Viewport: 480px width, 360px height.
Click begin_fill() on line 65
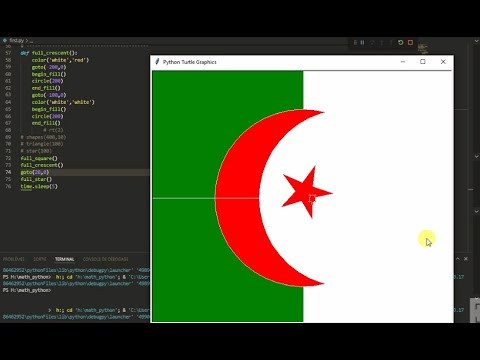coord(49,109)
